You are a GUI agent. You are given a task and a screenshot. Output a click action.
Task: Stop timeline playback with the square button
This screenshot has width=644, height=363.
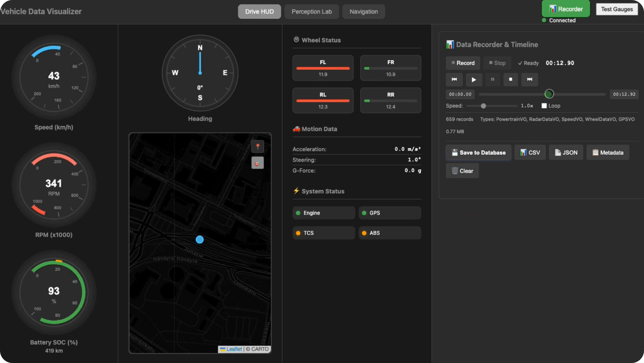pyautogui.click(x=511, y=79)
